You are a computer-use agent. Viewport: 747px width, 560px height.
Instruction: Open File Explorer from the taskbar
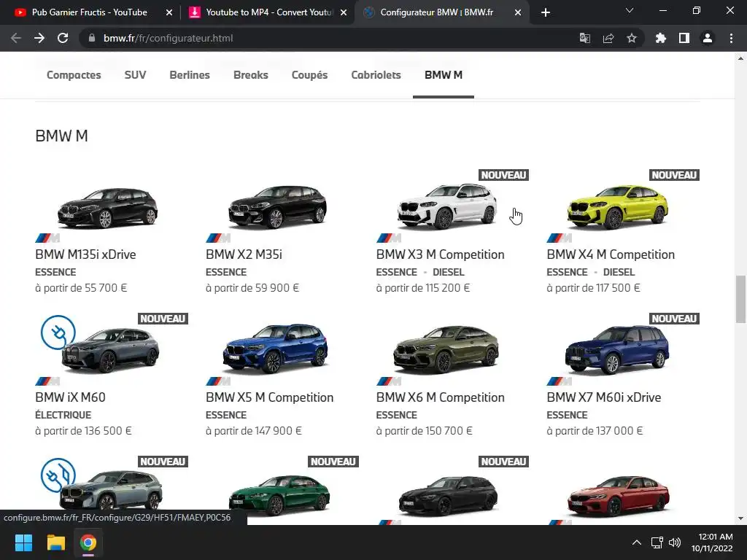coord(55,542)
